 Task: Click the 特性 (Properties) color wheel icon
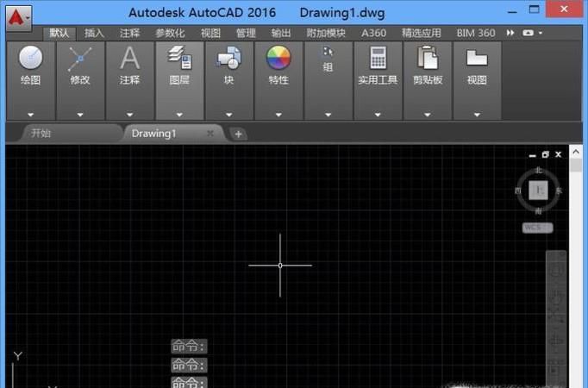coord(278,58)
